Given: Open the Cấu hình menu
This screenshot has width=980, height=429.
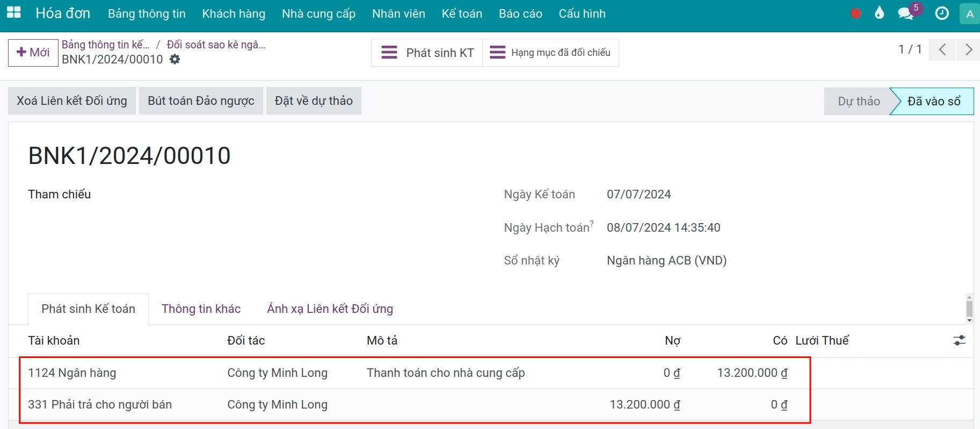Looking at the screenshot, I should point(582,13).
